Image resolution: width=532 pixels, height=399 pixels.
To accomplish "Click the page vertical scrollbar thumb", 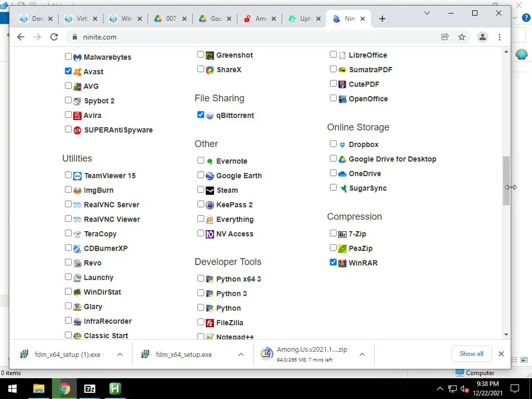I will (x=506, y=180).
